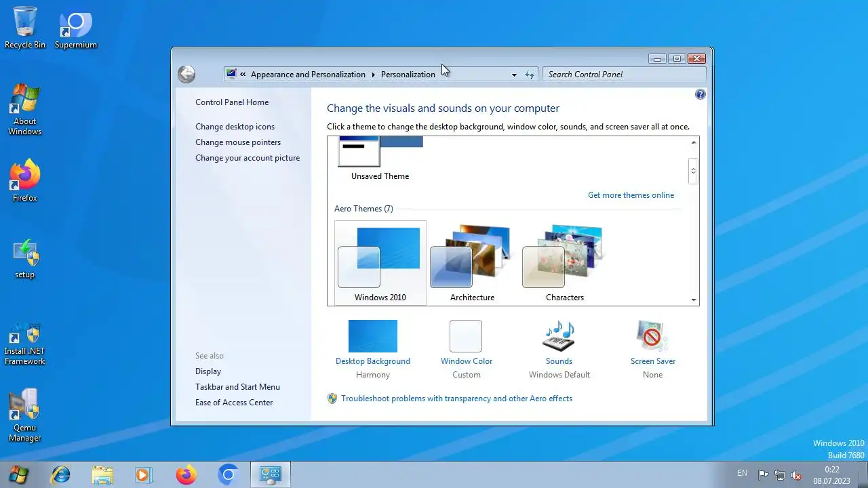The height and width of the screenshot is (488, 868).
Task: Click the Screen Saver icon
Action: pyautogui.click(x=652, y=336)
